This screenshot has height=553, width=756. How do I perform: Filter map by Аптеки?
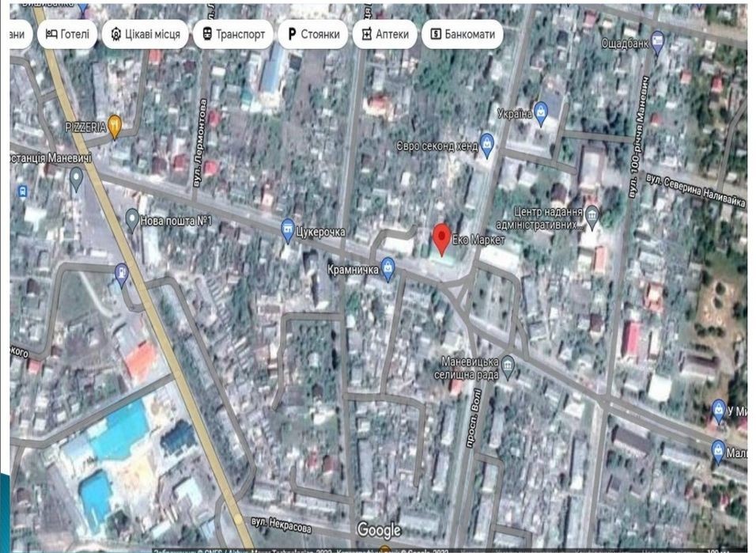point(385,34)
